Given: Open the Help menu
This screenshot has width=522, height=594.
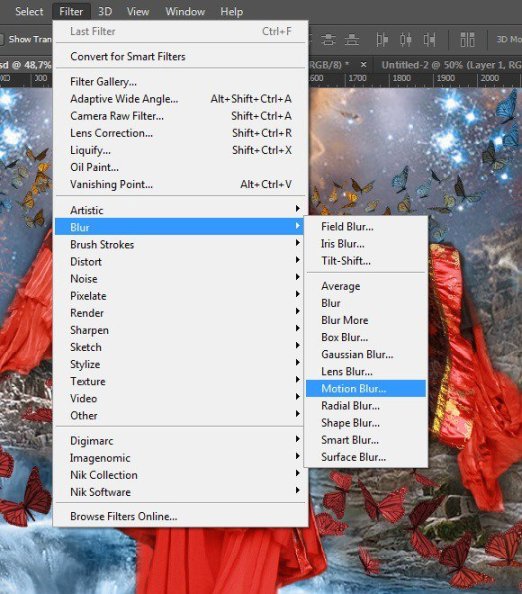Looking at the screenshot, I should tap(231, 11).
